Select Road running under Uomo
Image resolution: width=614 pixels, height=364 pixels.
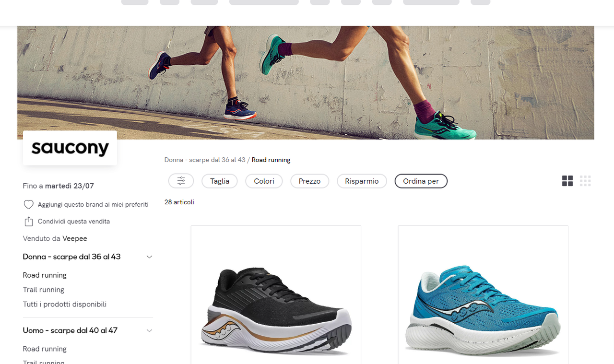pos(45,349)
